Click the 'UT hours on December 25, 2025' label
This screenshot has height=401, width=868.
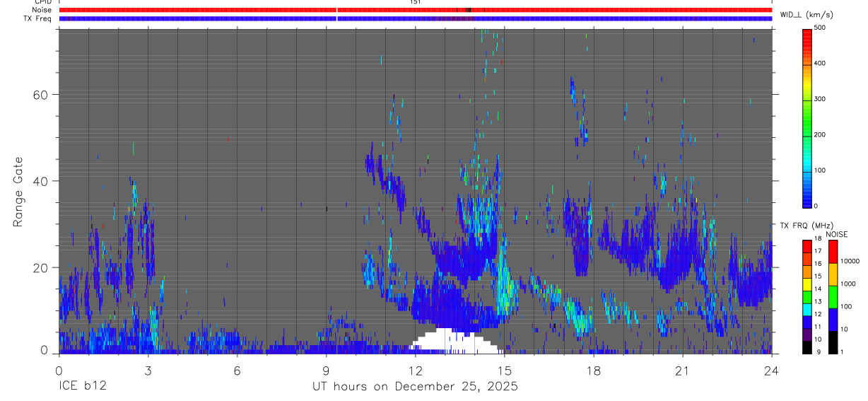pyautogui.click(x=415, y=387)
